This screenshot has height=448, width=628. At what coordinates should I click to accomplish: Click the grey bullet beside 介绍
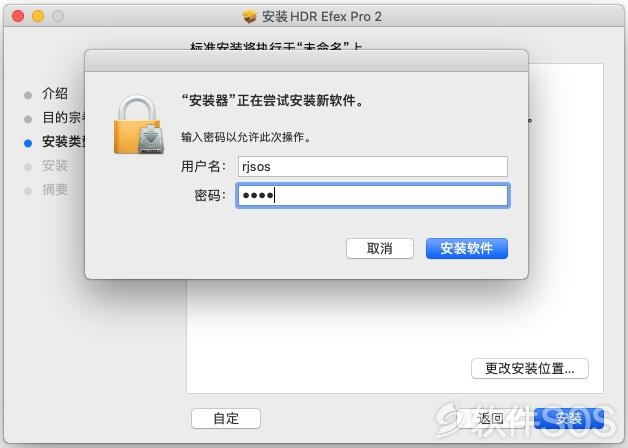click(x=28, y=95)
